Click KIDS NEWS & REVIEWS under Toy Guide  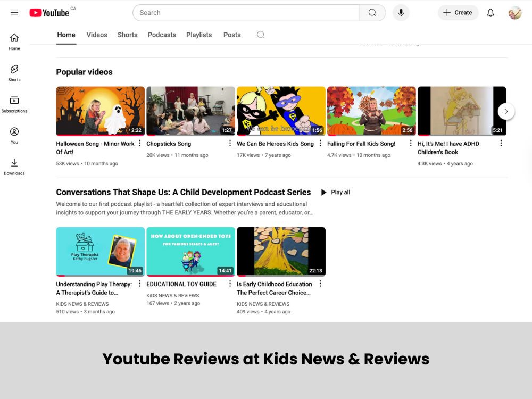tap(173, 295)
